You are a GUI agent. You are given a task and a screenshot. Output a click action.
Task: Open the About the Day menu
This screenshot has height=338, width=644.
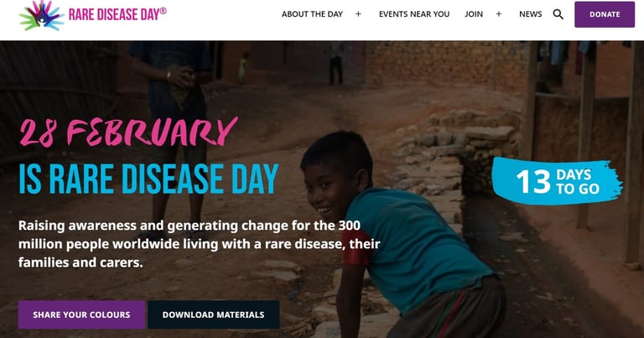(312, 14)
